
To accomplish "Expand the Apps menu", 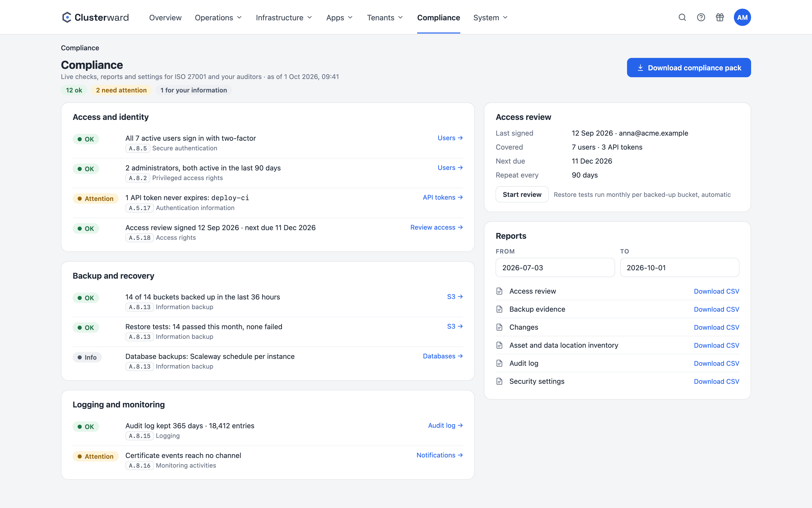I will click(339, 18).
